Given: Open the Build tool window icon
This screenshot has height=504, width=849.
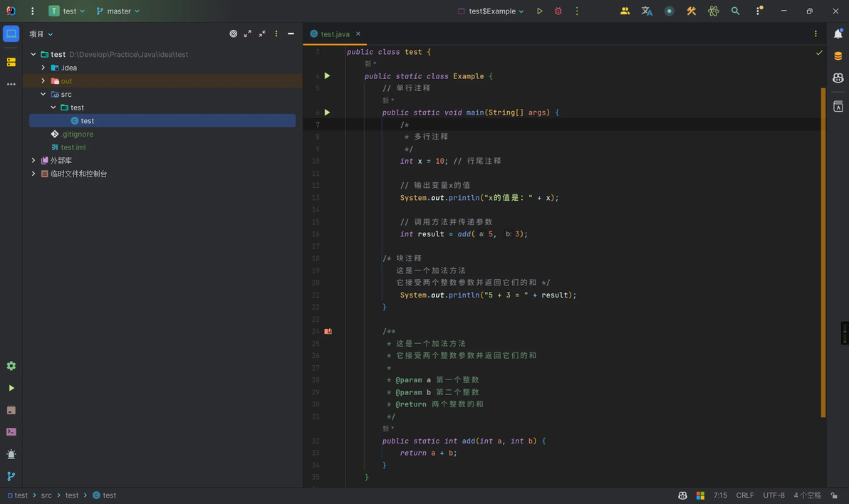Looking at the screenshot, I should coord(11,410).
